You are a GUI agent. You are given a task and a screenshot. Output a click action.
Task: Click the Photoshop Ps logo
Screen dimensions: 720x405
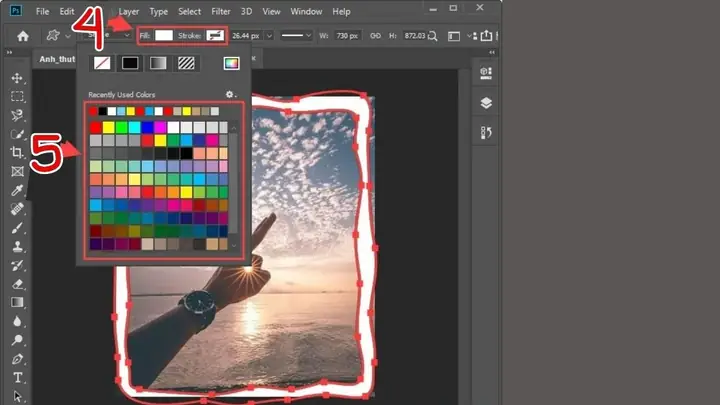click(x=16, y=11)
